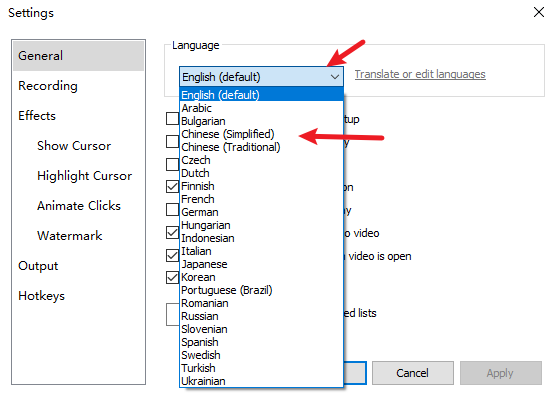The width and height of the screenshot is (554, 395).
Task: Click the Translate or edit languages link
Action: 420,74
